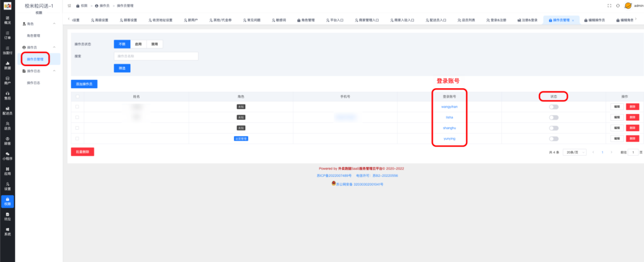Enable the status switch for yunying
The height and width of the screenshot is (262, 644).
[553, 139]
